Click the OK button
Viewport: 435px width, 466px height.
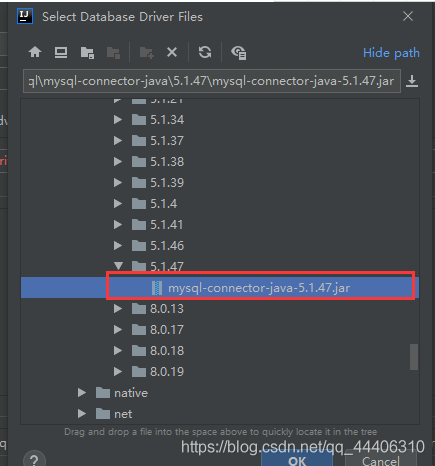coord(297,460)
